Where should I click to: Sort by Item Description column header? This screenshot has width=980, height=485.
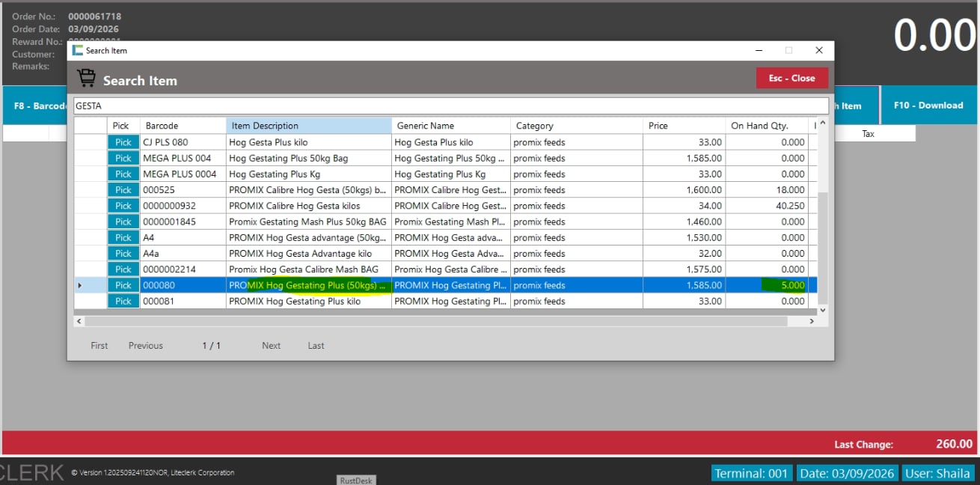(308, 126)
